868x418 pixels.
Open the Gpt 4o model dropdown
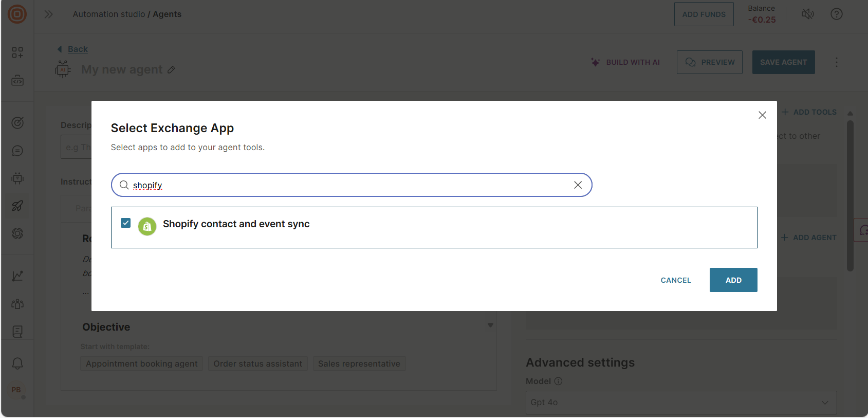point(681,403)
